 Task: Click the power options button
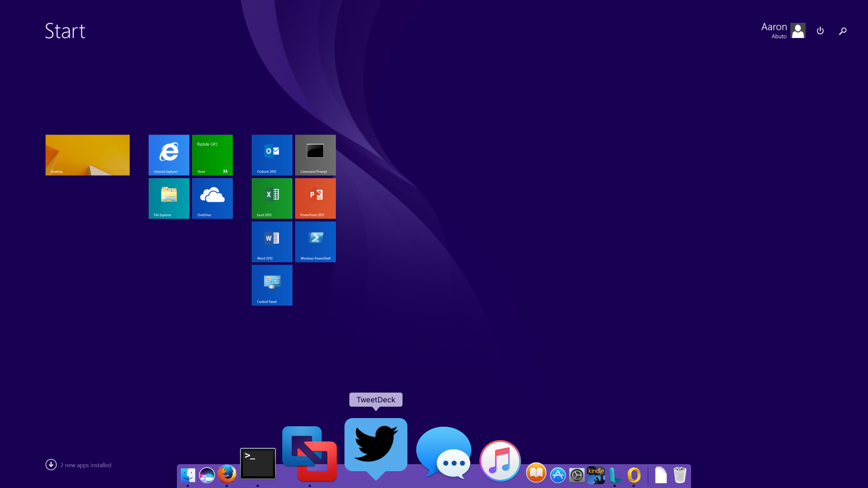[820, 31]
